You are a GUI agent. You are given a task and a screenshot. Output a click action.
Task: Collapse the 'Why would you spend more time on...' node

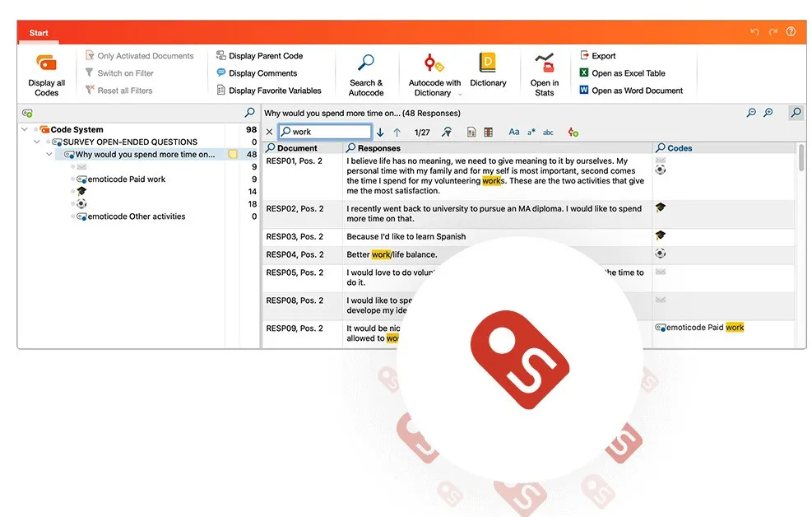(x=49, y=154)
